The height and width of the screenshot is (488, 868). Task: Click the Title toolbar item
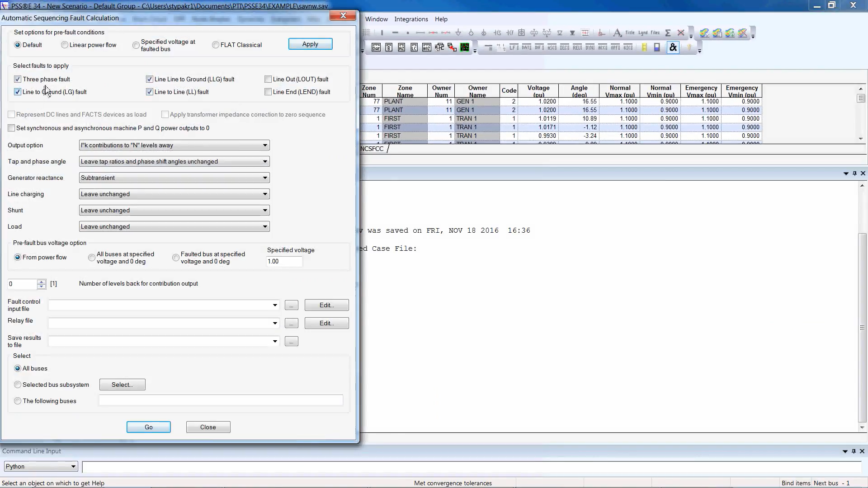(x=630, y=33)
